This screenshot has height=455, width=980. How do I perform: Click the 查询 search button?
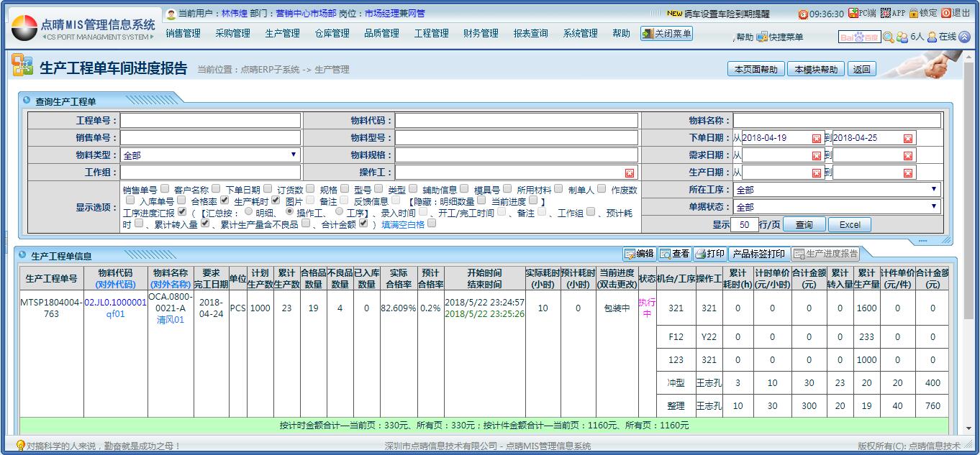804,225
